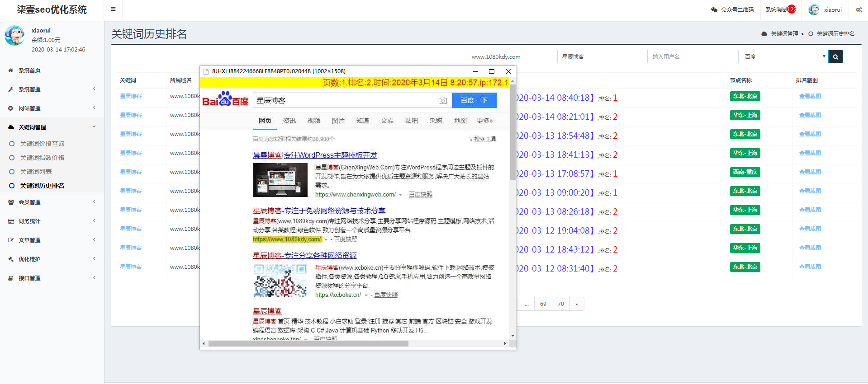Click the 百度一下 search button
This screenshot has height=384, width=868.
474,100
